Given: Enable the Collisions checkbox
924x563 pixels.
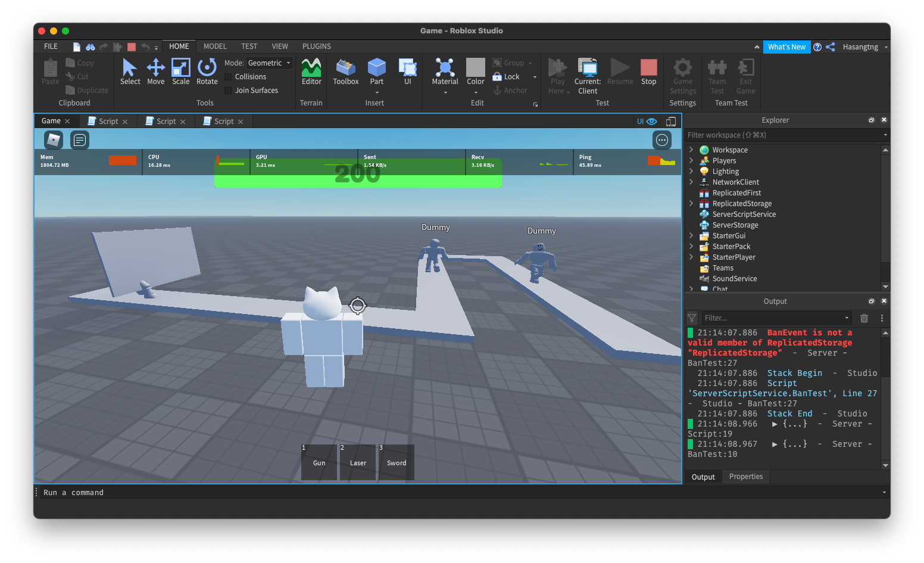Looking at the screenshot, I should (x=228, y=77).
